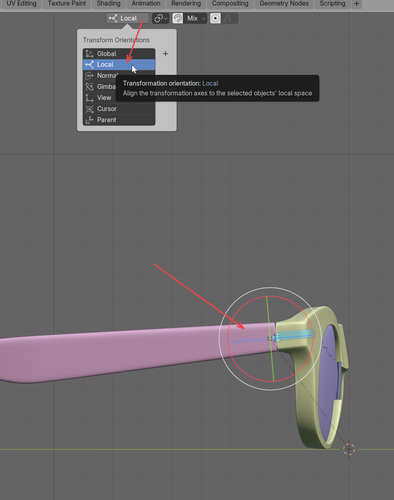Choose Parent transform orientation

[119, 120]
